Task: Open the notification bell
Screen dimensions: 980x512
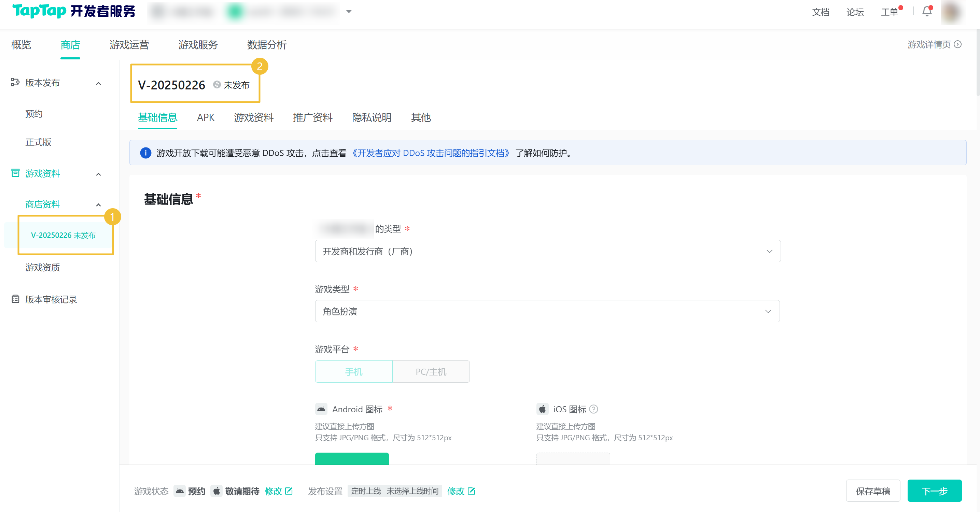Action: (927, 11)
